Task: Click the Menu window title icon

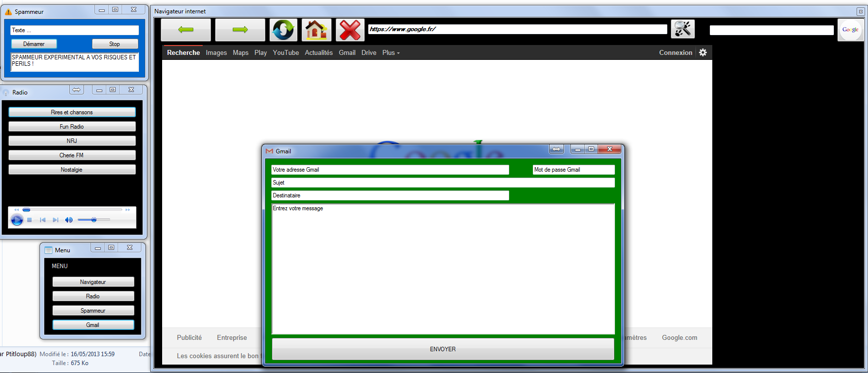Action: coord(48,250)
